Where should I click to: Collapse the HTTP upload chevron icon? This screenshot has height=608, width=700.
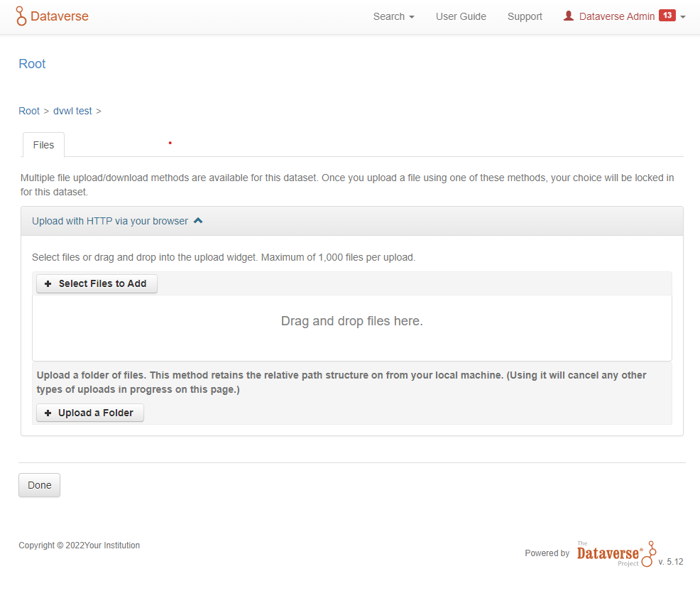(198, 221)
